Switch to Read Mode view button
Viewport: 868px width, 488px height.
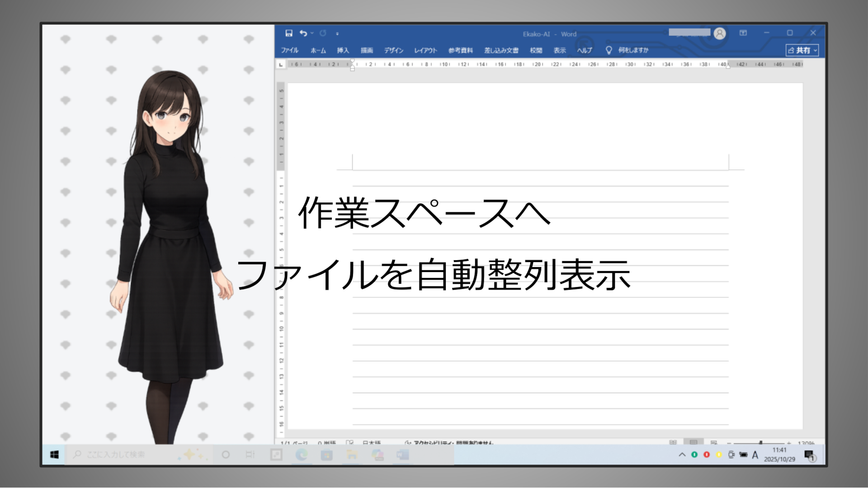click(673, 442)
